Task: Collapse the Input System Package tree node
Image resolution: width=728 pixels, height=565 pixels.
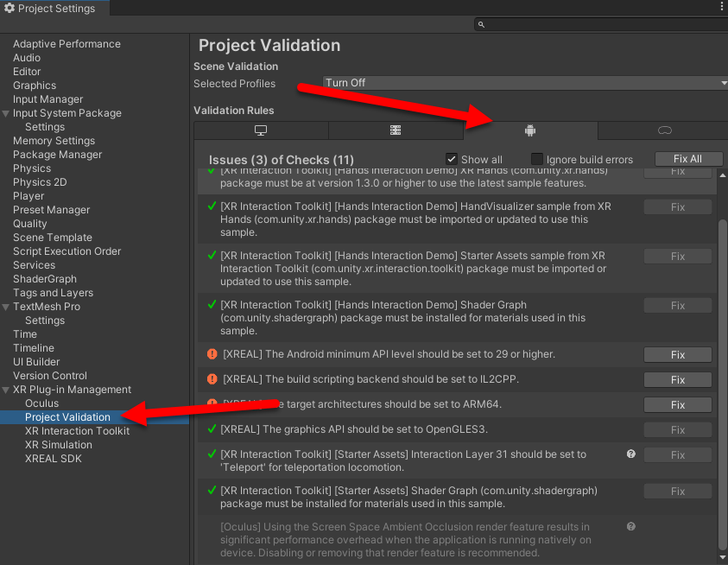Action: (6, 113)
